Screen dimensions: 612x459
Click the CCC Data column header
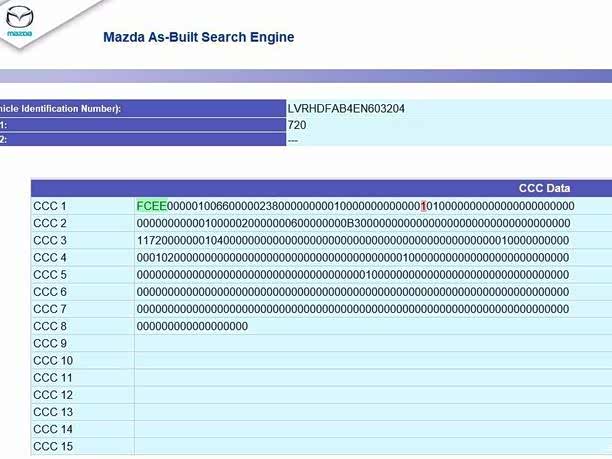coord(544,188)
